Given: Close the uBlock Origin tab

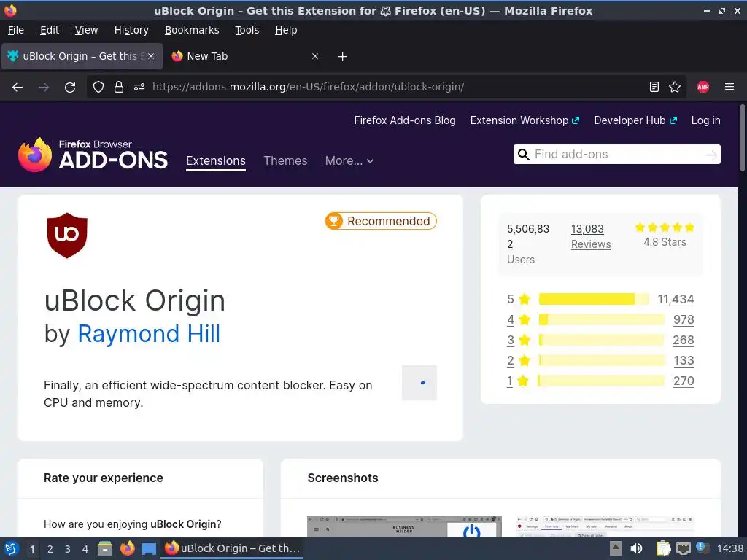Looking at the screenshot, I should click(150, 56).
